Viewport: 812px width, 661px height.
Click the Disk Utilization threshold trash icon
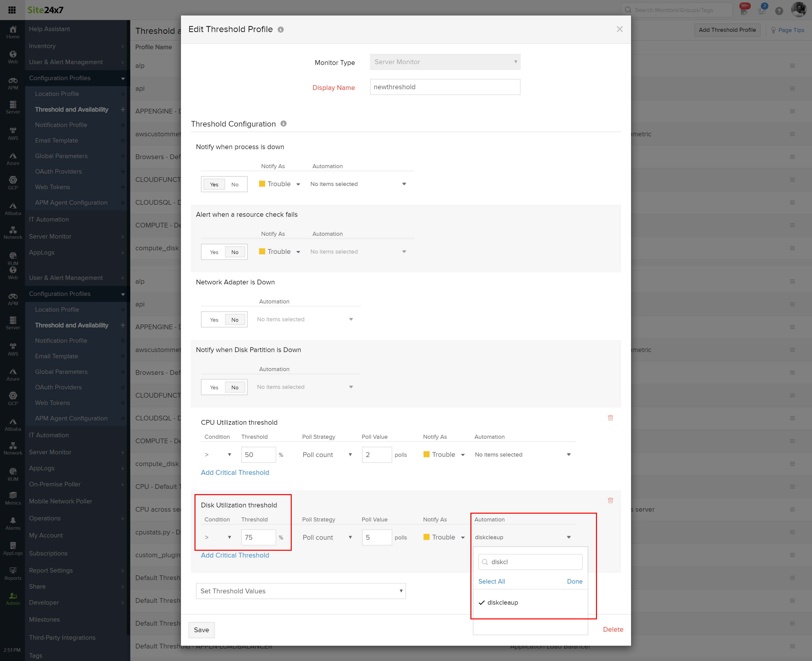(610, 500)
